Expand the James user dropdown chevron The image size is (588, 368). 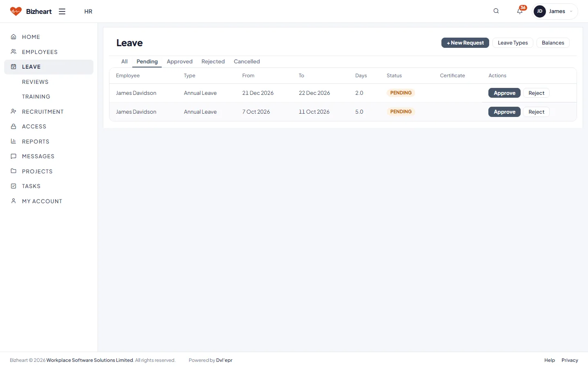[x=571, y=11]
